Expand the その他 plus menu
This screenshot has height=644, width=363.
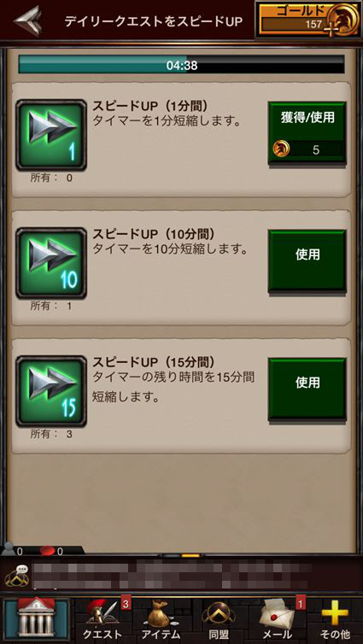336,620
